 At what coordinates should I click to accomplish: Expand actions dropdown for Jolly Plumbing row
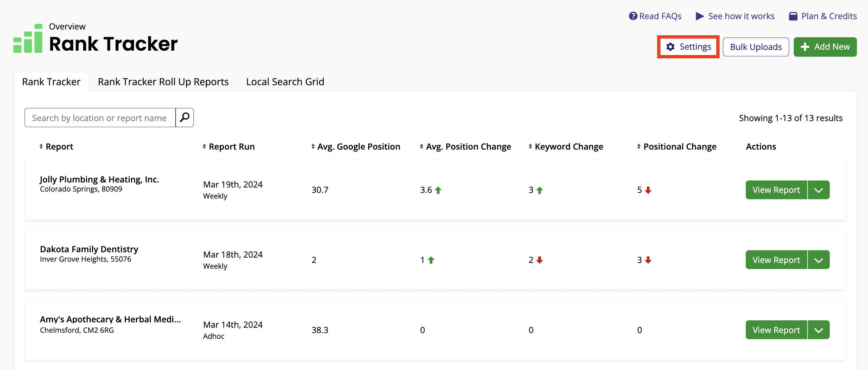tap(819, 190)
